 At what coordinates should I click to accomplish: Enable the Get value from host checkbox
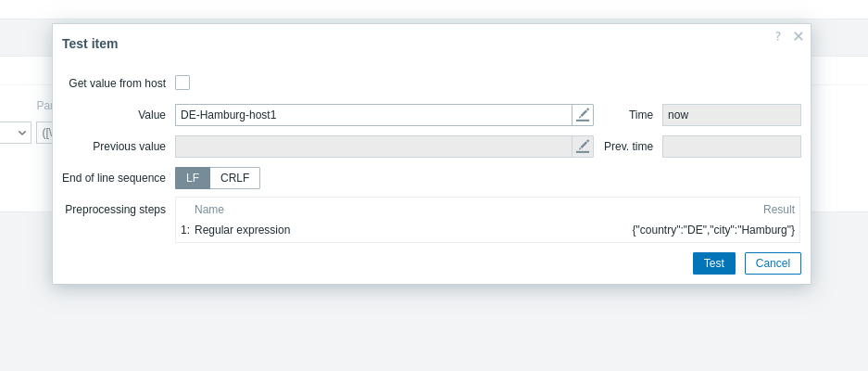182,83
